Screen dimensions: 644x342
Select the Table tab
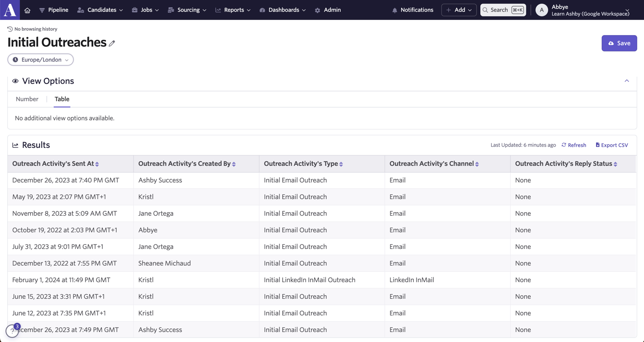pos(62,99)
